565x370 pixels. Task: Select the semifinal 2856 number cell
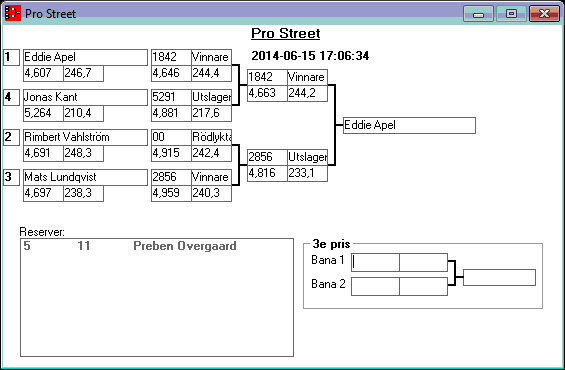point(267,157)
